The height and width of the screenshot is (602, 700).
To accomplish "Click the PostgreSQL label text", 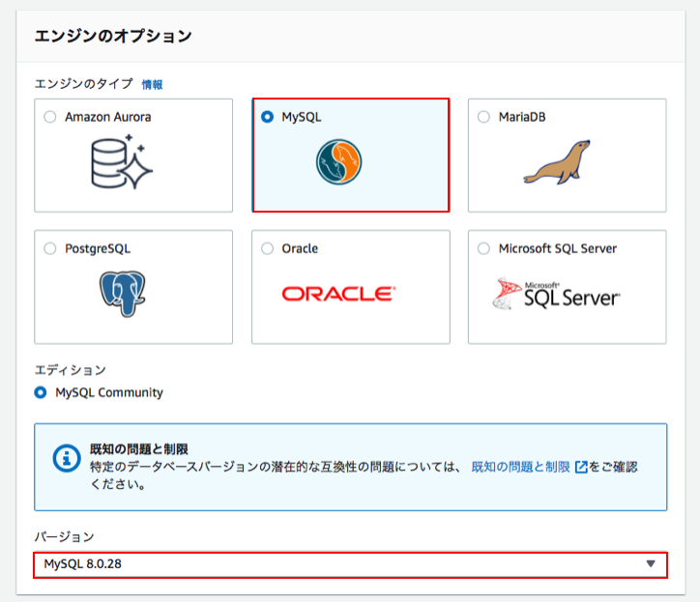I will [98, 248].
